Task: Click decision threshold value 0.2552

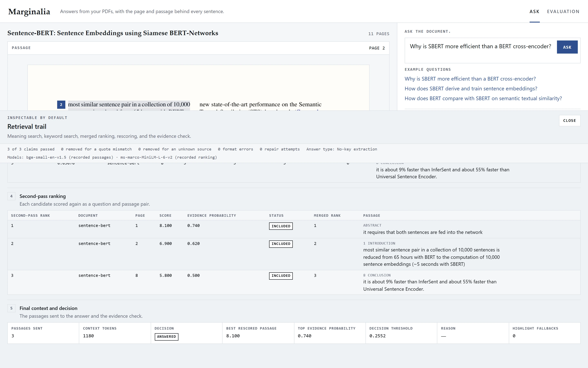Action: point(377,336)
